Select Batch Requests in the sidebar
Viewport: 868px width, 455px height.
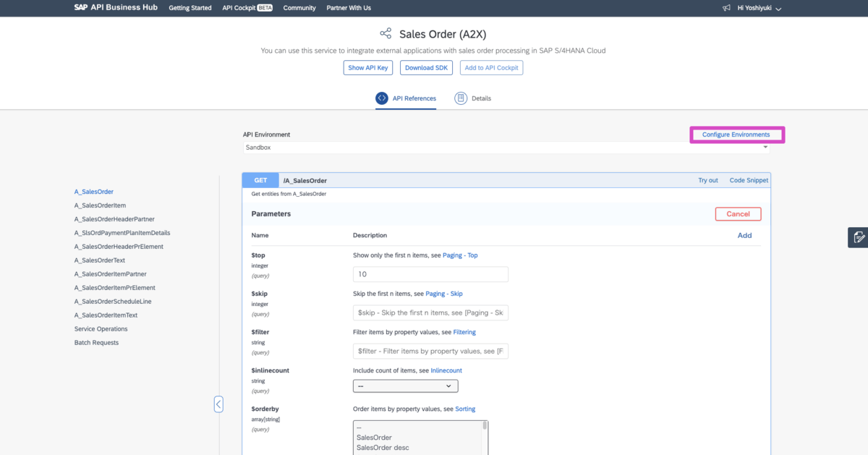click(x=96, y=343)
